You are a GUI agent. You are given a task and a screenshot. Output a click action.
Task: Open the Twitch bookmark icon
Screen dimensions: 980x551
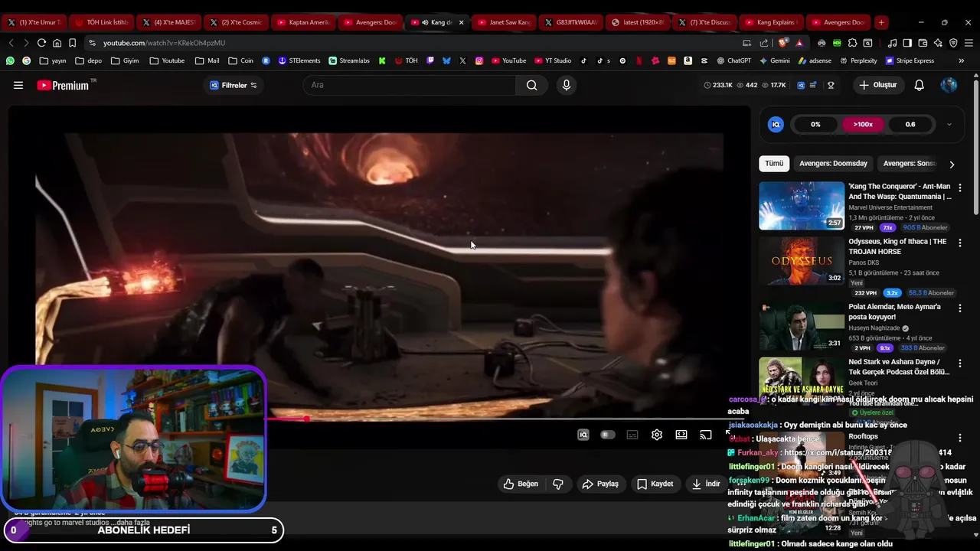tap(430, 60)
